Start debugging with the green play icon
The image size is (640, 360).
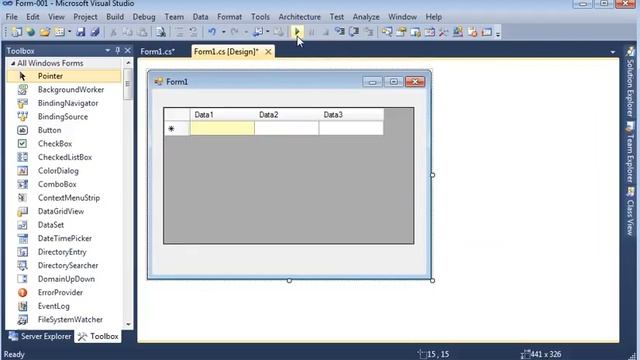[x=297, y=31]
